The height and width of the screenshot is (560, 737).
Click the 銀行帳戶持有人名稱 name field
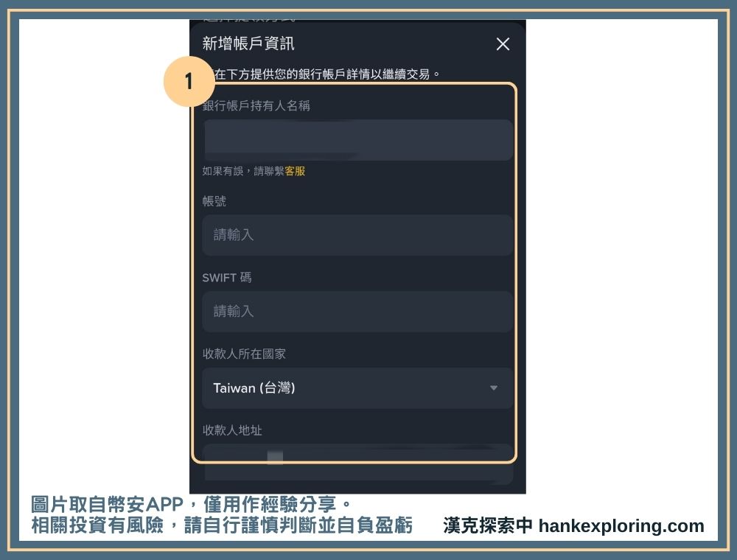click(x=357, y=139)
